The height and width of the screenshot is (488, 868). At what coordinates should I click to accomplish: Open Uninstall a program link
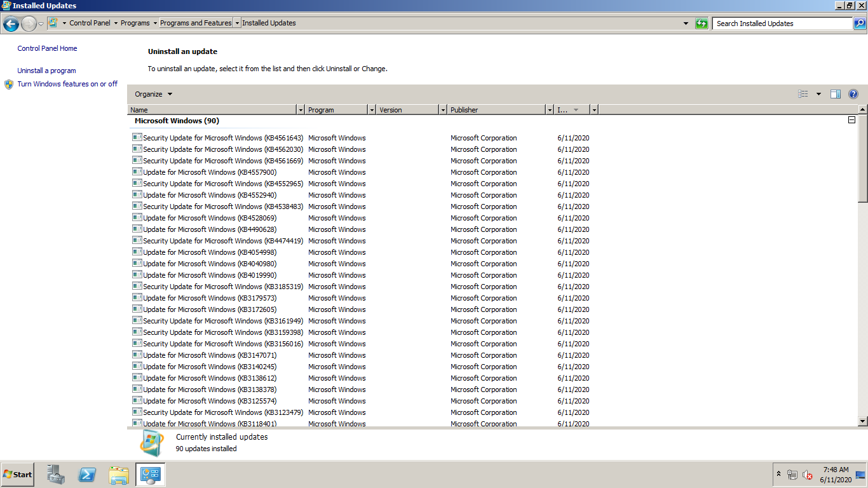click(46, 71)
